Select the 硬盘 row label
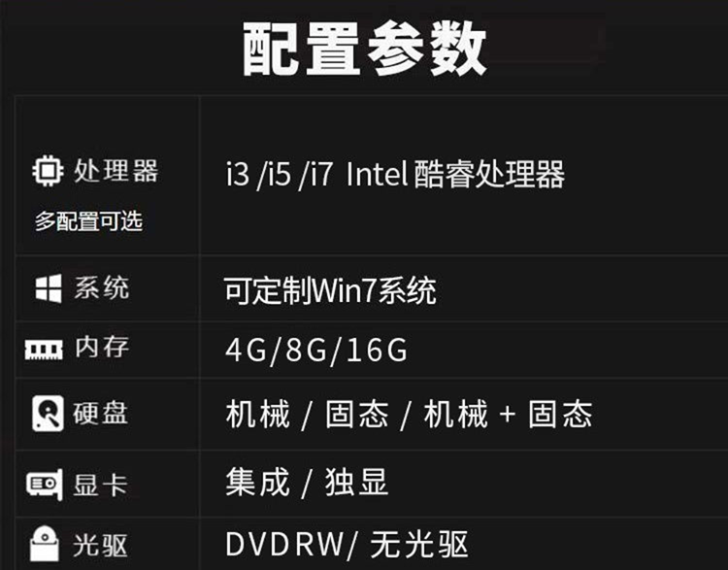The image size is (728, 570). (100, 413)
